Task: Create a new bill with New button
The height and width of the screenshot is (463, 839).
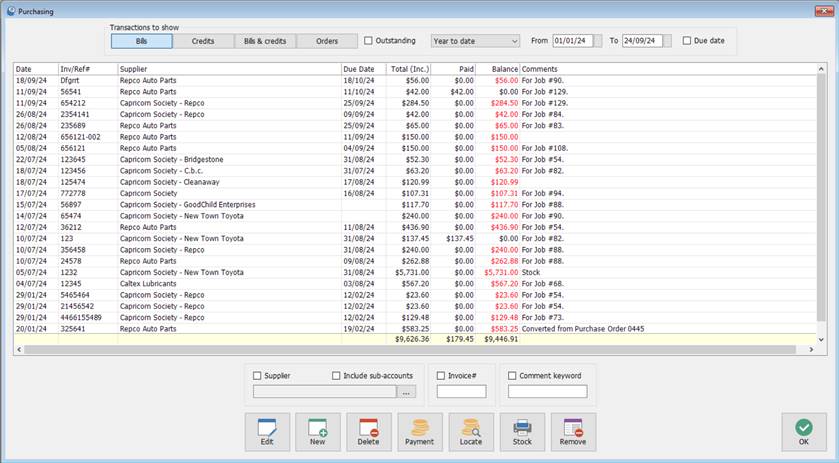Action: [317, 431]
